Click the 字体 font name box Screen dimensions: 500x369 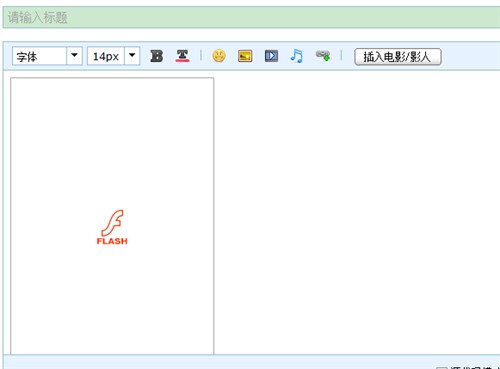pos(40,56)
